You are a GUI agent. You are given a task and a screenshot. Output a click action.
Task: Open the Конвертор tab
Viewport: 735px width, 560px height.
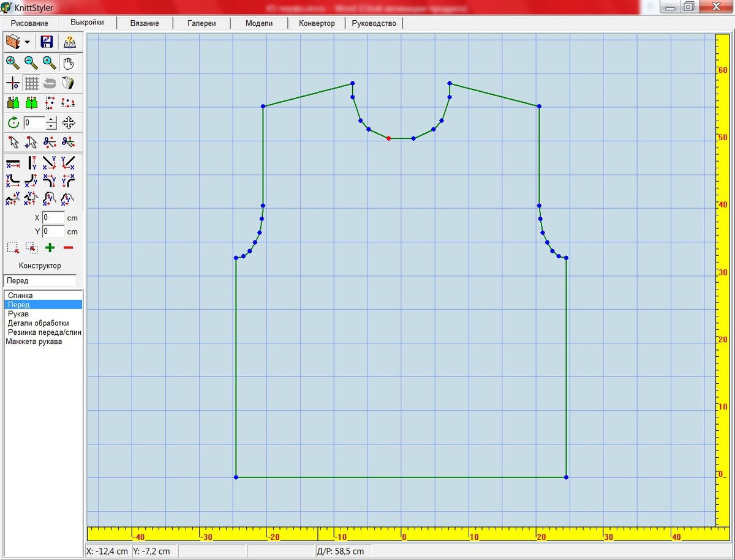click(x=317, y=23)
